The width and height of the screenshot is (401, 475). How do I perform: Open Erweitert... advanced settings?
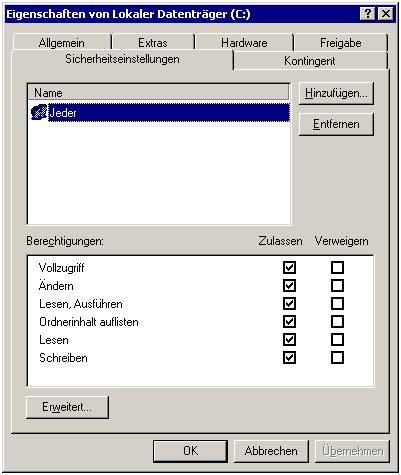pos(67,407)
